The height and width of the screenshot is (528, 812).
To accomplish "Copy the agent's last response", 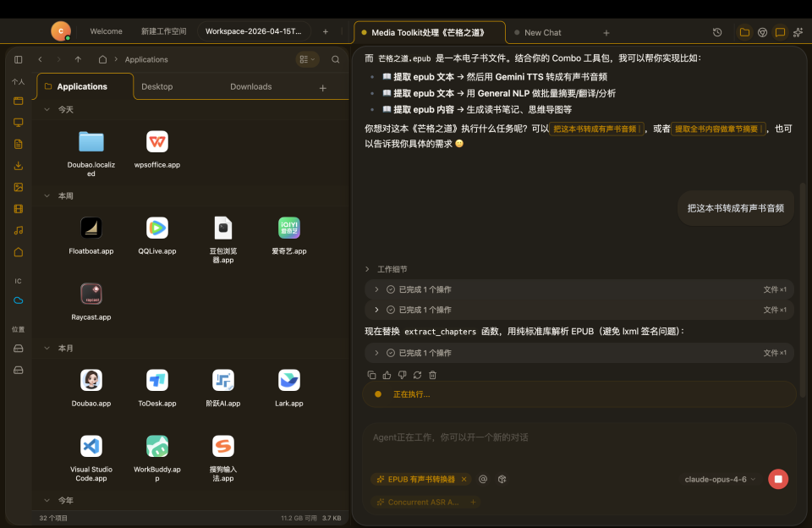I will coord(372,375).
